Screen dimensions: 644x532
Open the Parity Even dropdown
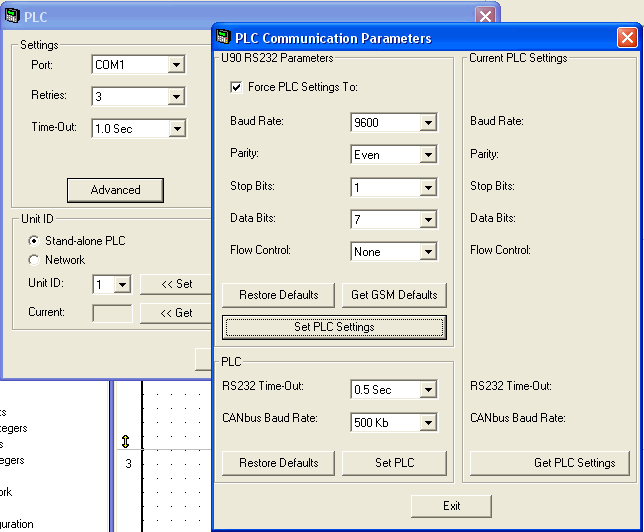point(428,155)
